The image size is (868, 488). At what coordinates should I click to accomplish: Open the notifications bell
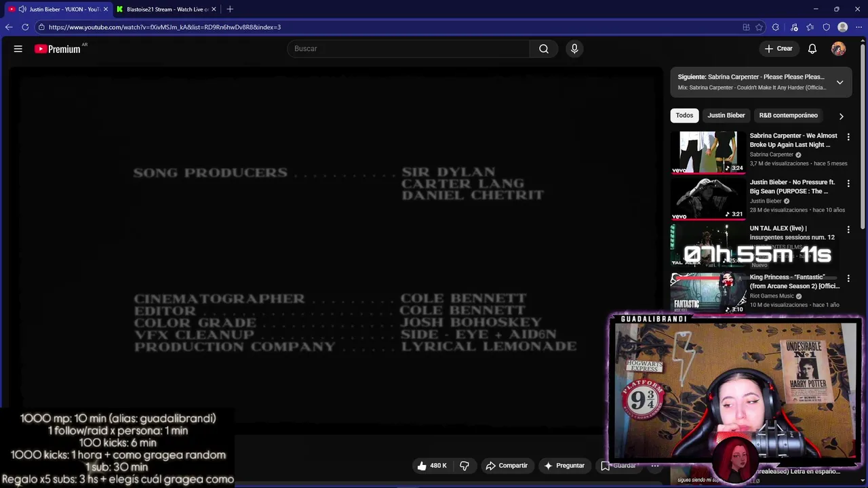pos(812,49)
